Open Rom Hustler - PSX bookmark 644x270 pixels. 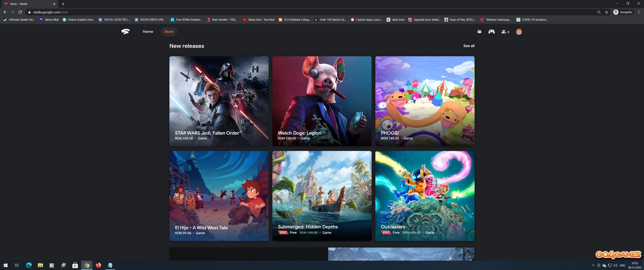222,19
